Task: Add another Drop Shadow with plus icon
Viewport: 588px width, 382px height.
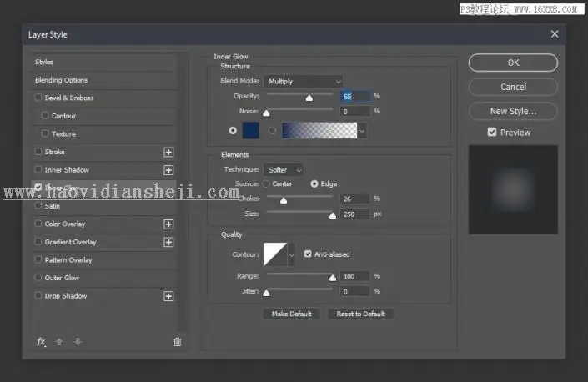Action: (168, 296)
